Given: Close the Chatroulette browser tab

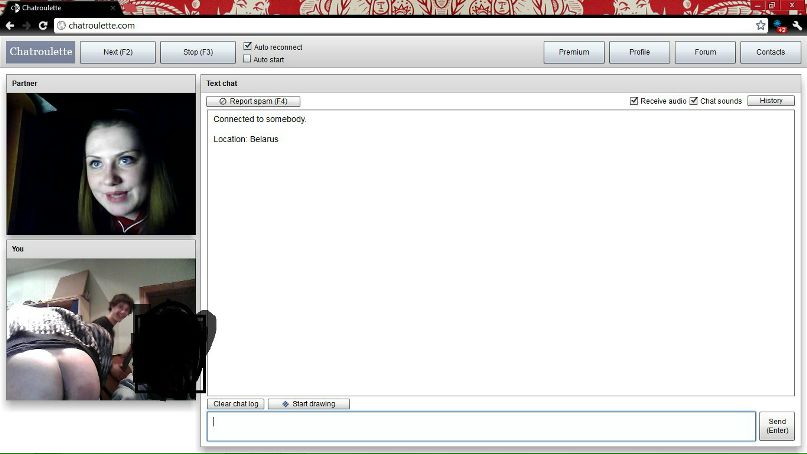Looking at the screenshot, I should [x=113, y=8].
